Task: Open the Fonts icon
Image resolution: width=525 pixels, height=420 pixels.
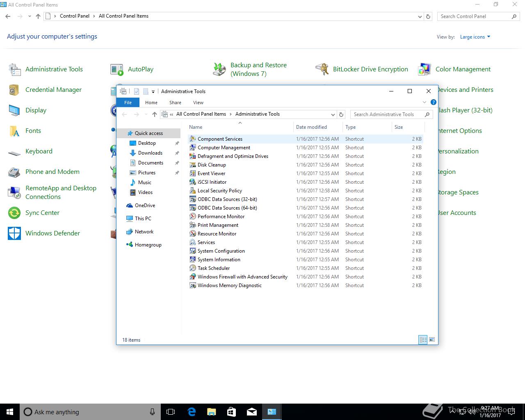Action: click(15, 131)
